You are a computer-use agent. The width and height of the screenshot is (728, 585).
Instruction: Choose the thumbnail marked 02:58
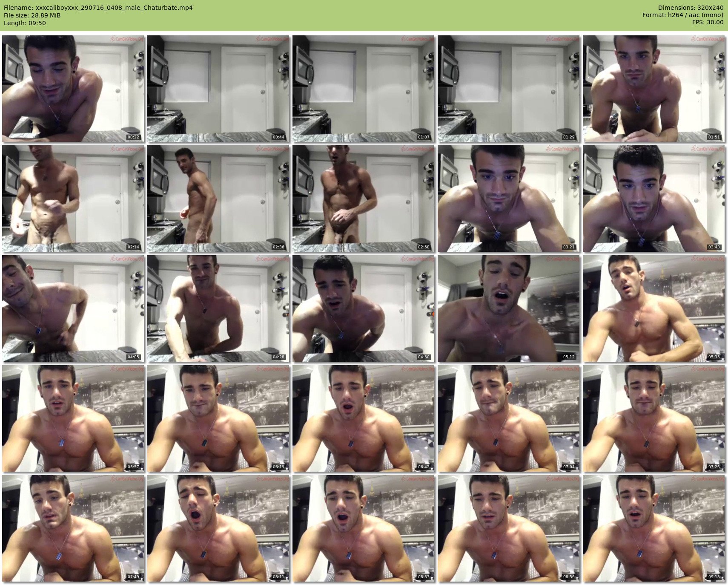[364, 199]
